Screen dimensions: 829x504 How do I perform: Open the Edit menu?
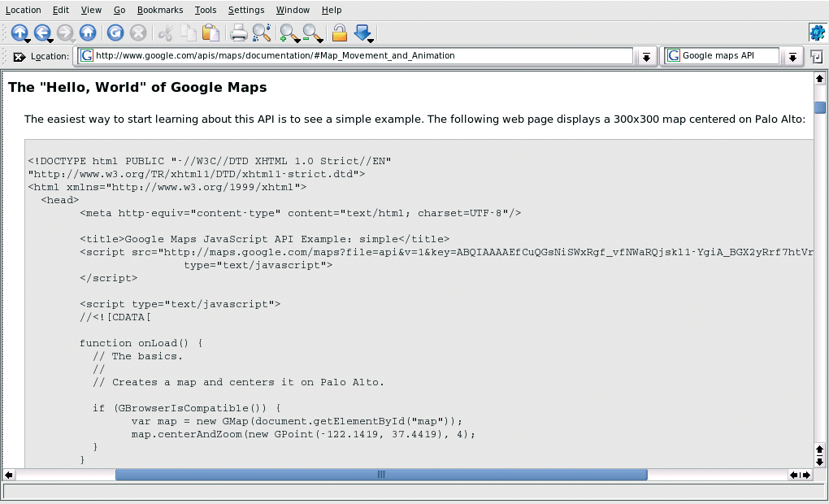click(x=61, y=10)
